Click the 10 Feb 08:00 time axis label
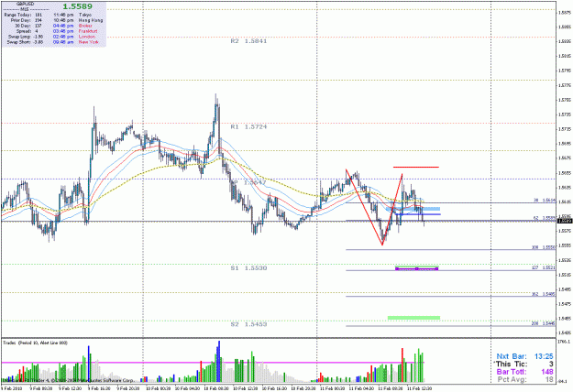The width and height of the screenshot is (573, 392). tap(216, 388)
